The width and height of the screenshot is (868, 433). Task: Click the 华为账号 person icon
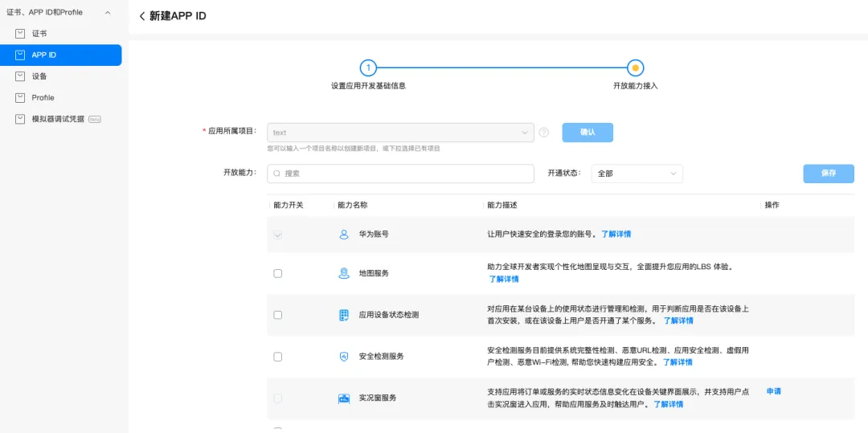pyautogui.click(x=344, y=235)
